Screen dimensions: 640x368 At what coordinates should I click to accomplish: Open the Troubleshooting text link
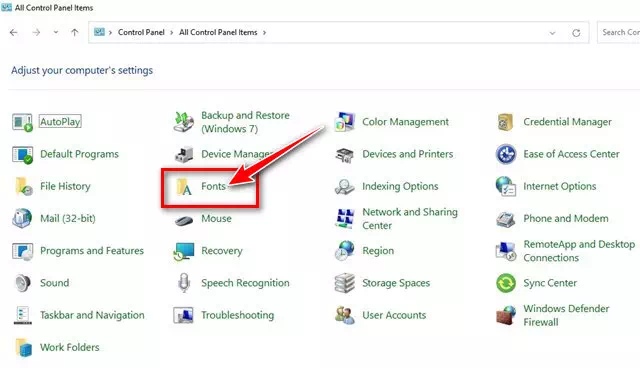(238, 315)
